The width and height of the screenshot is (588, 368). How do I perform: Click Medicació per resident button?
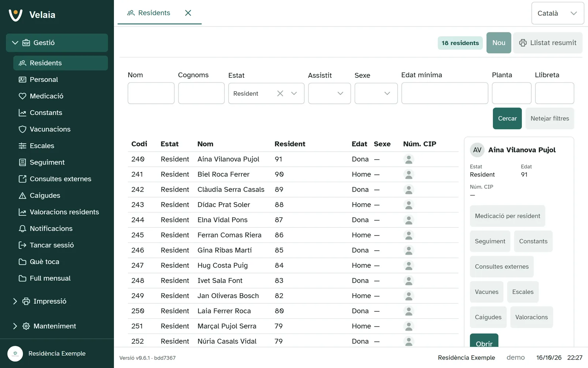click(x=507, y=216)
